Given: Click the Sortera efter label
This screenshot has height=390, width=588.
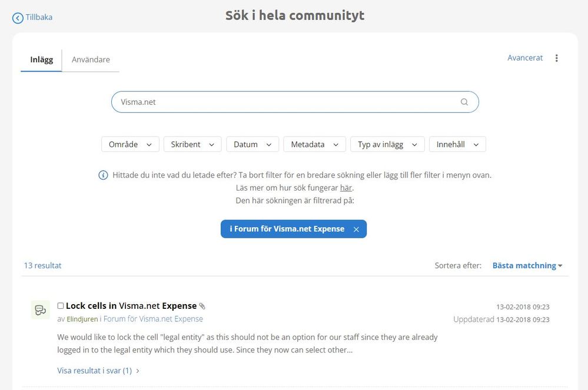Looking at the screenshot, I should pyautogui.click(x=458, y=266).
